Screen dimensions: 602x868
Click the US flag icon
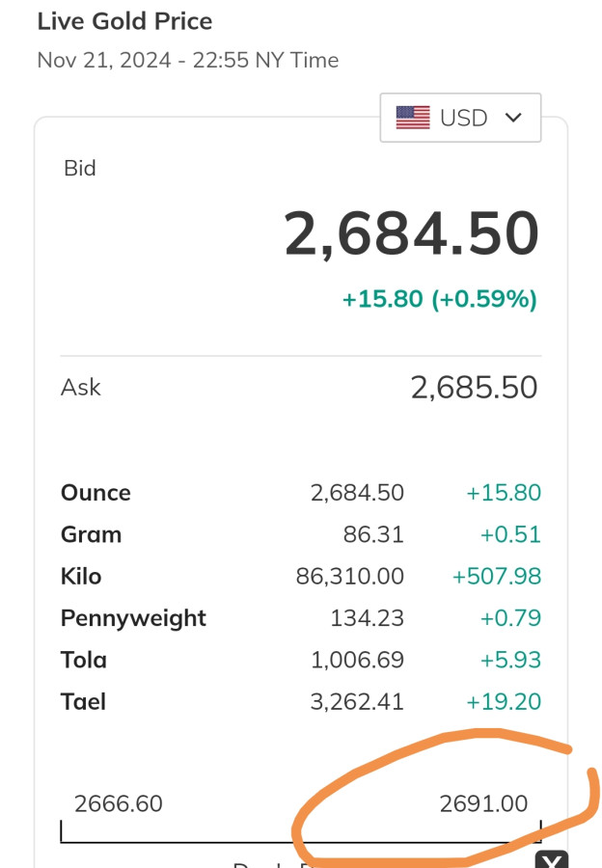pos(413,118)
